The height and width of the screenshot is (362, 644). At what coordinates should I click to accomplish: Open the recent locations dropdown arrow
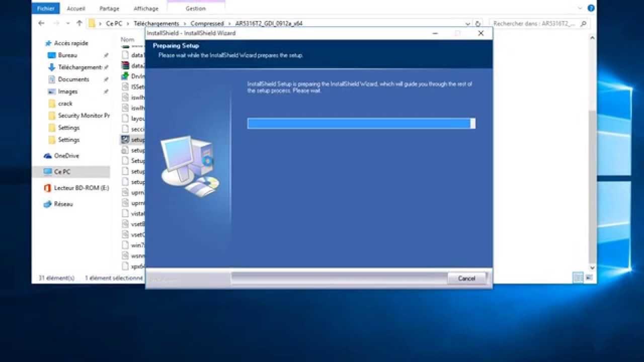click(68, 24)
